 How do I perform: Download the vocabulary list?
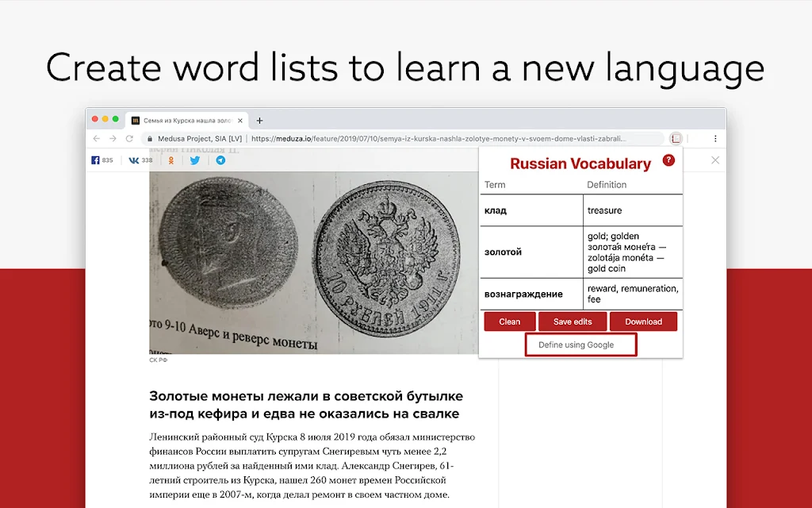(643, 321)
